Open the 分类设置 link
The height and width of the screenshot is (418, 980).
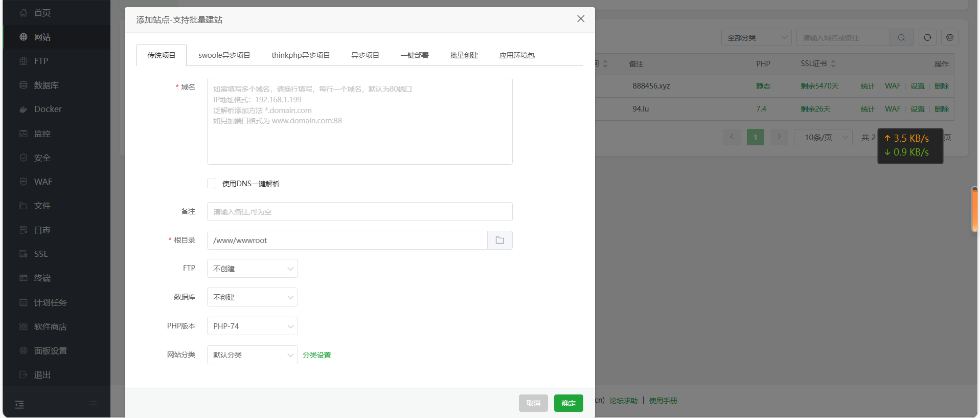316,355
